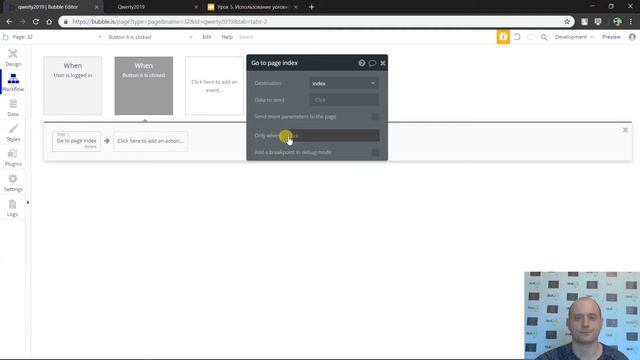Image resolution: width=640 pixels, height=360 pixels.
Task: Open a new browser tab
Action: click(x=311, y=7)
